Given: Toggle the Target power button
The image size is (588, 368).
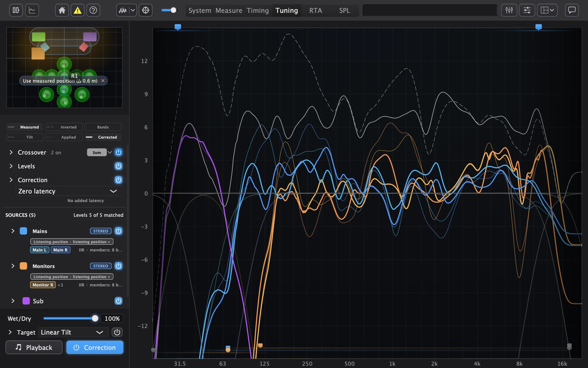Looking at the screenshot, I should (117, 332).
